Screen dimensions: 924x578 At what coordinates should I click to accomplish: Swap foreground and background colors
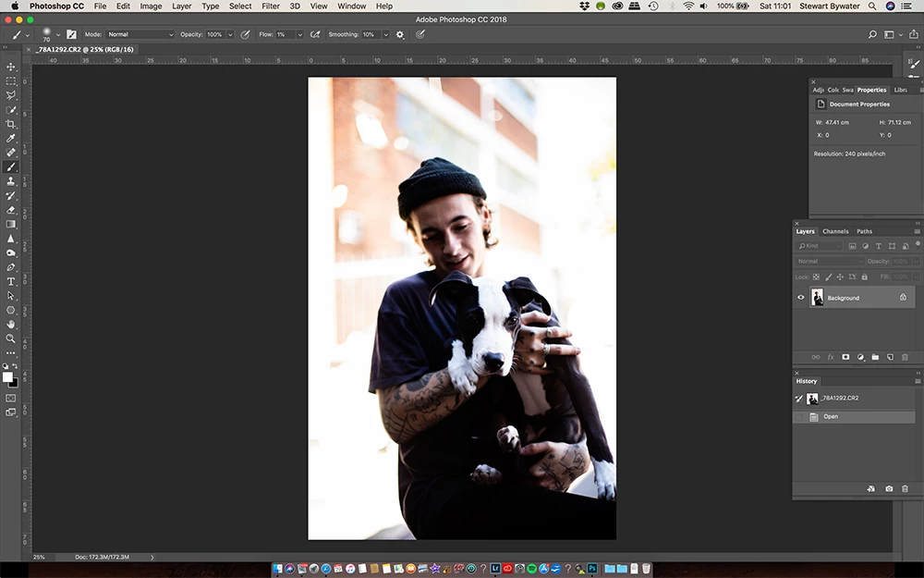16,366
